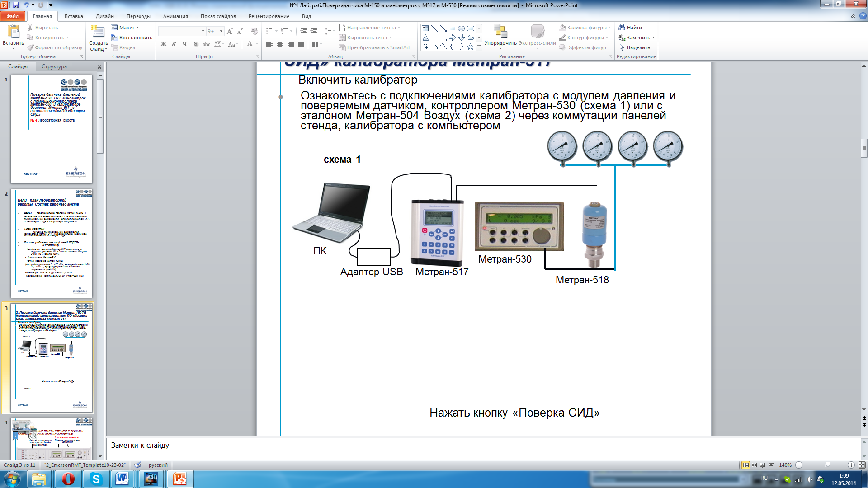868x488 pixels.
Task: Toggle bold formatting (Ж)
Action: (164, 44)
